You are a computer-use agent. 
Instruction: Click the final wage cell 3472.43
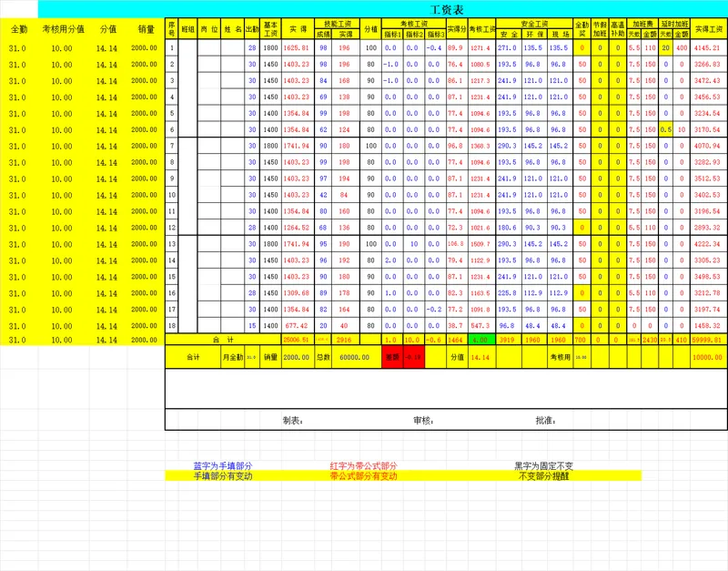pyautogui.click(x=707, y=80)
